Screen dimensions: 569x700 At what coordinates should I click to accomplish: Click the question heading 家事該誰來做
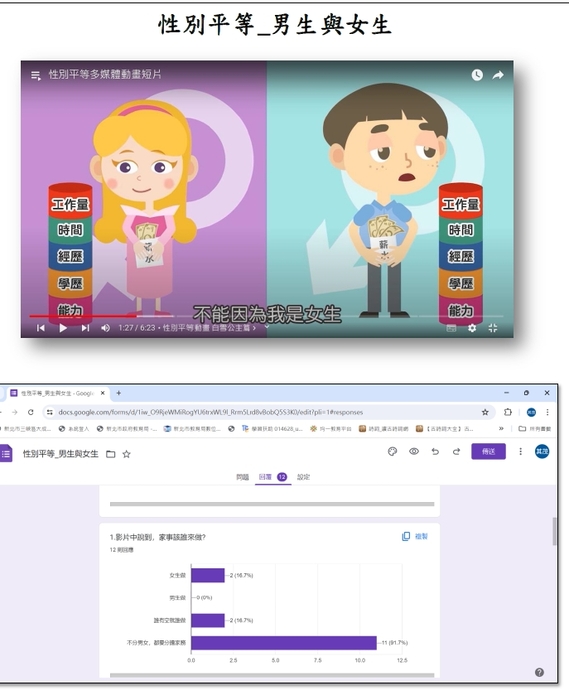pyautogui.click(x=158, y=537)
